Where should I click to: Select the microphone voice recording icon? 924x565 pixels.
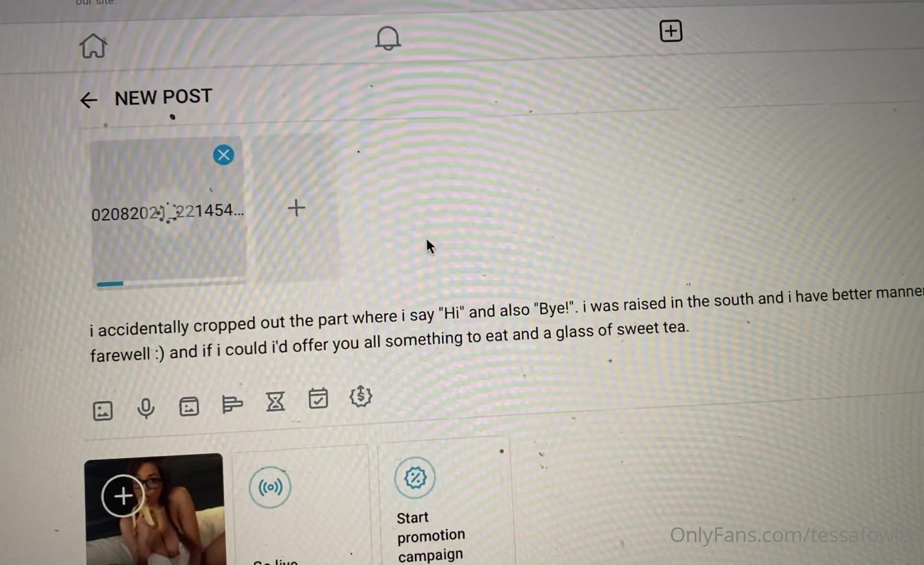tap(145, 408)
